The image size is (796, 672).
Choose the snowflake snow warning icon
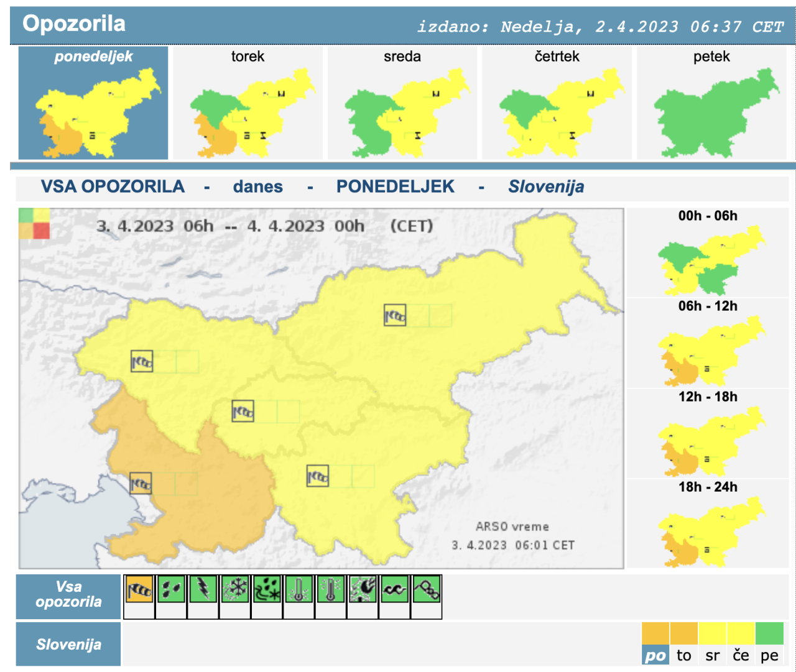235,589
